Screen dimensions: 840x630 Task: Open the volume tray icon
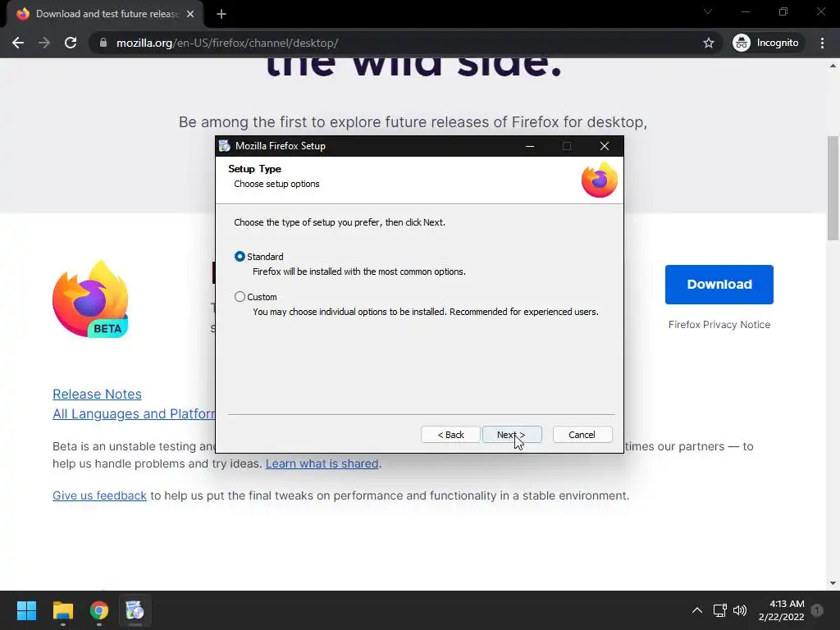pos(740,610)
